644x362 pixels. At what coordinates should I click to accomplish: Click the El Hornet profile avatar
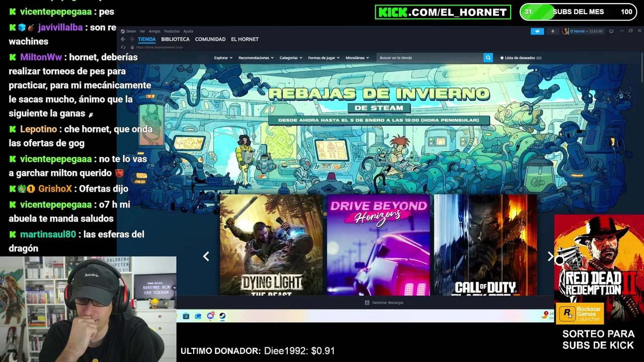click(566, 31)
